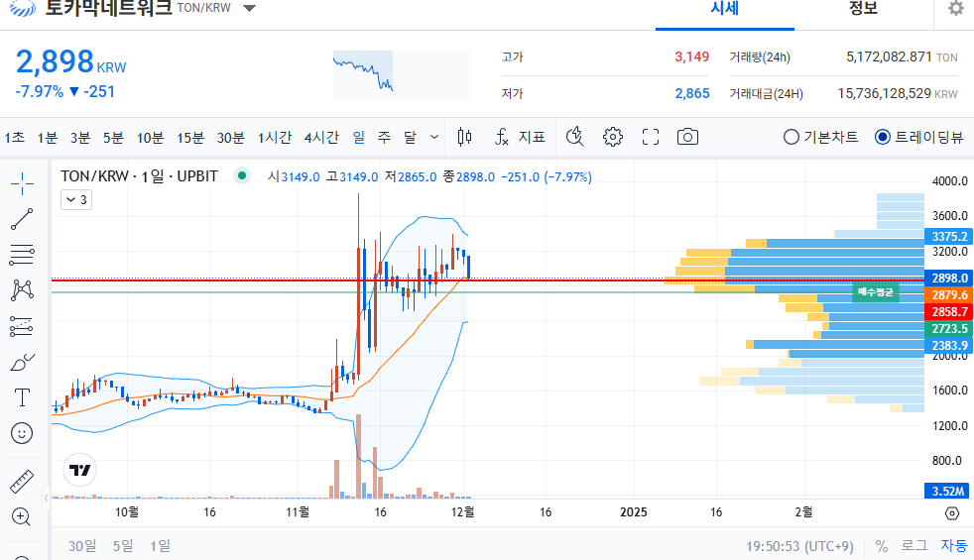Screen dimensions: 974x560
Task: Toggle 자동 auto scale
Action: 954,546
